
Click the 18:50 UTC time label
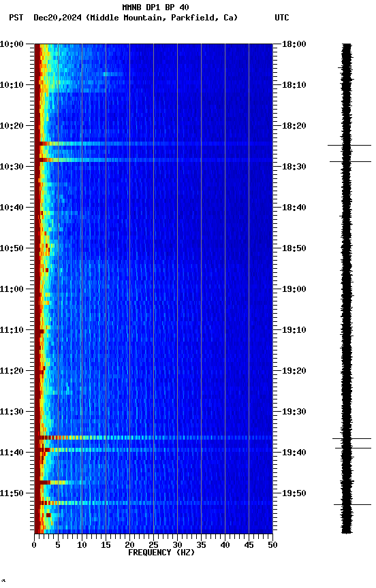(294, 248)
